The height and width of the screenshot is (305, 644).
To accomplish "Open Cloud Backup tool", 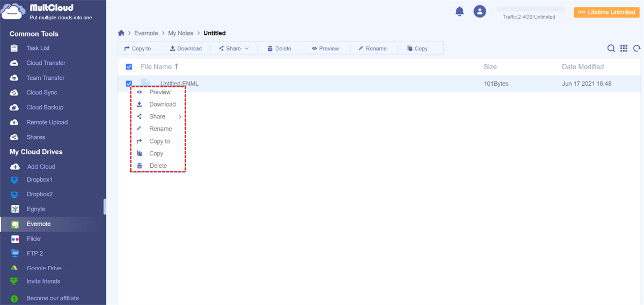I will [45, 107].
